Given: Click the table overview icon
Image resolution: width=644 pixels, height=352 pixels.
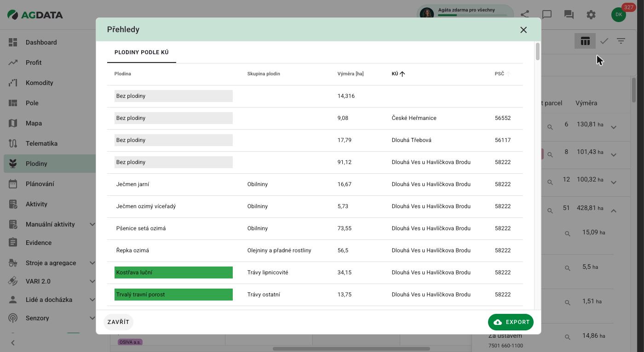Looking at the screenshot, I should click(585, 41).
